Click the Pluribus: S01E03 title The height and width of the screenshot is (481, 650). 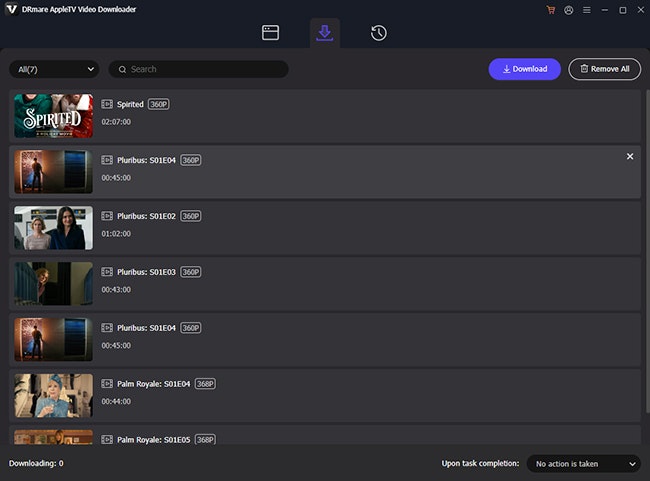click(146, 272)
